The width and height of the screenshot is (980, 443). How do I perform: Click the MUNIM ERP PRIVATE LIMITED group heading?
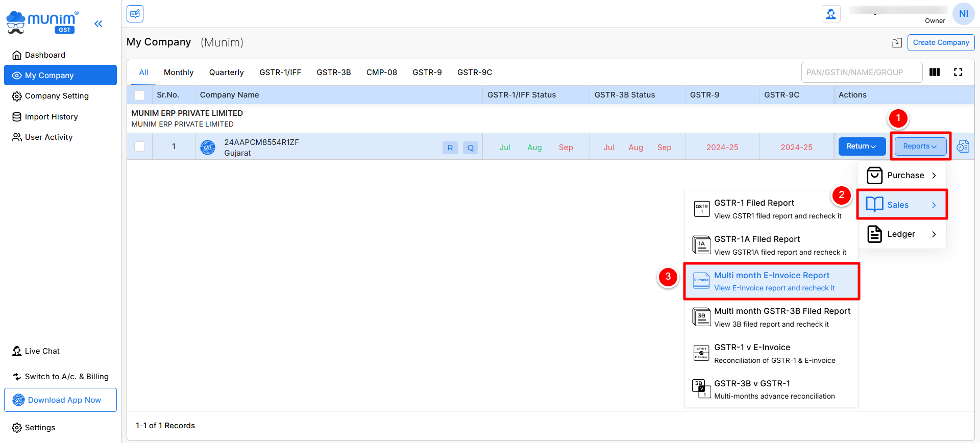tap(187, 113)
